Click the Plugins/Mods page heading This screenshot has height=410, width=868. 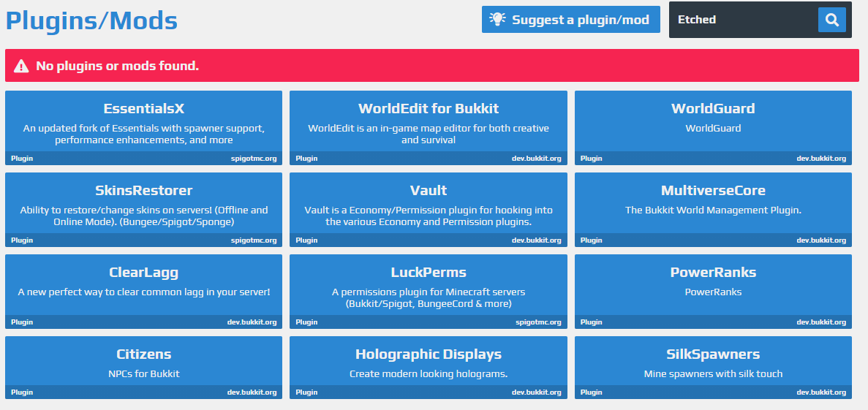91,21
